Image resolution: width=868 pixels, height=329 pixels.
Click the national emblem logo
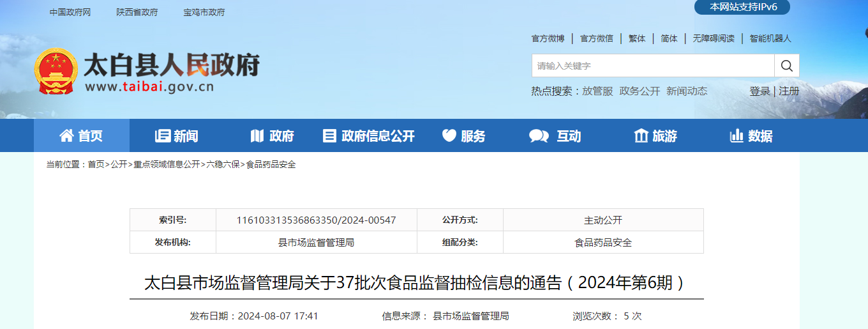[x=54, y=71]
